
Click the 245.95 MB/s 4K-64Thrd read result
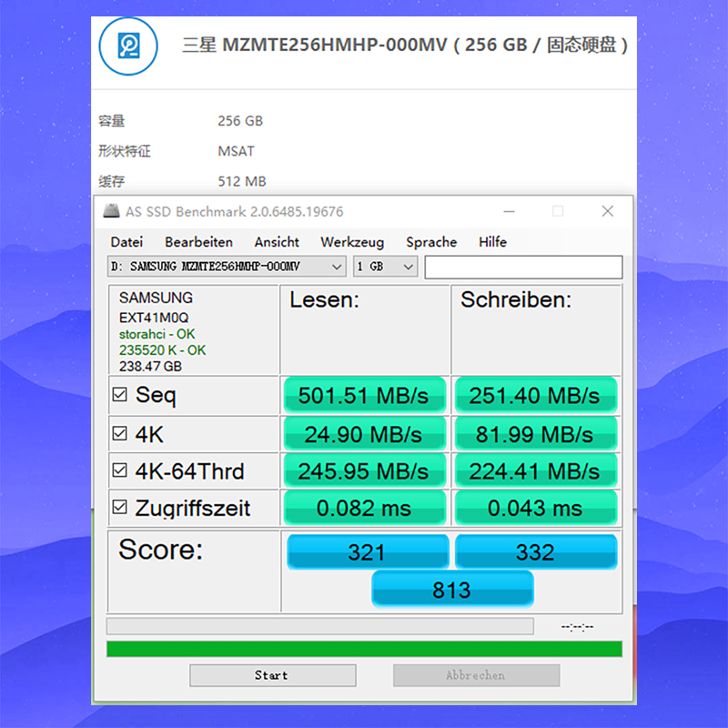(365, 470)
